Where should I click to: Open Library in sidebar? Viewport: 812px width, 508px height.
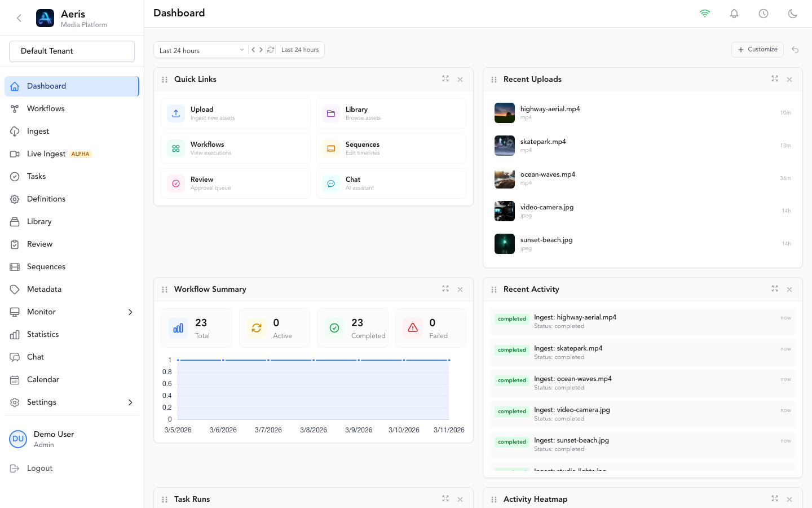[72, 222]
